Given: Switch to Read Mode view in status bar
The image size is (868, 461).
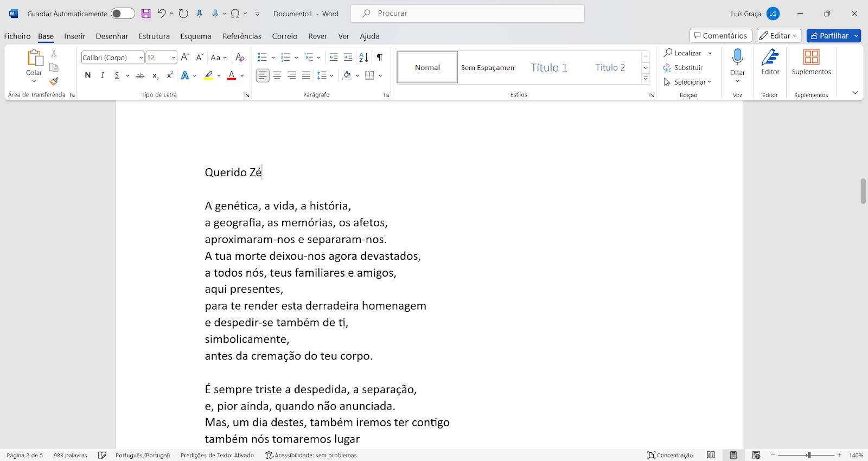Looking at the screenshot, I should click(711, 455).
